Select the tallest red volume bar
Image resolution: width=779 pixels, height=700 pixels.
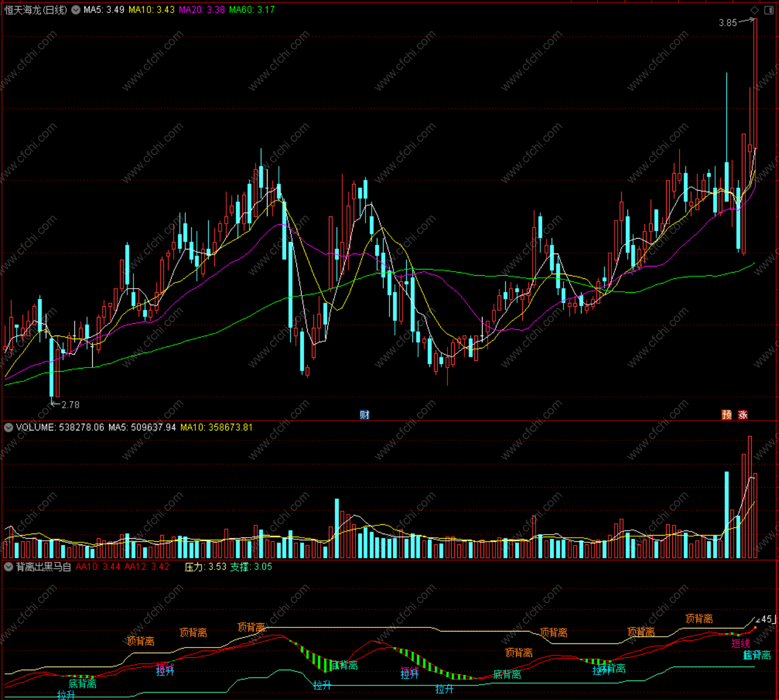click(750, 497)
